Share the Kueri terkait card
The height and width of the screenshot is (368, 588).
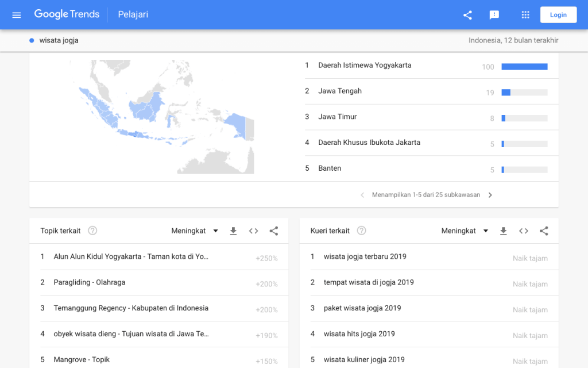544,231
